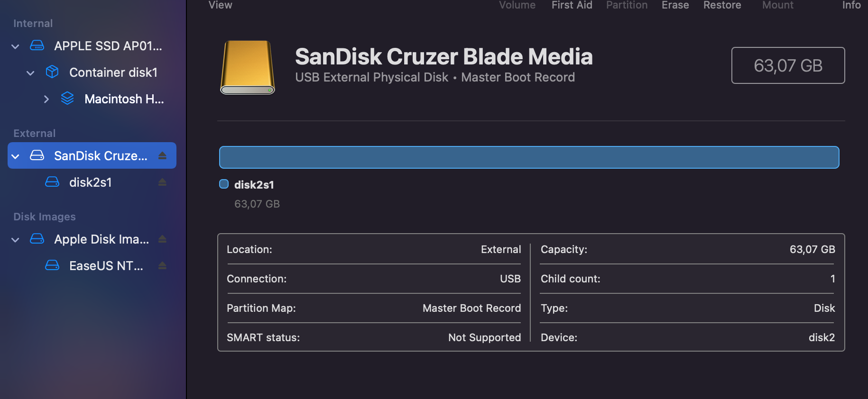Run First Aid on selected disk
Viewport: 868px width, 399px height.
point(572,5)
